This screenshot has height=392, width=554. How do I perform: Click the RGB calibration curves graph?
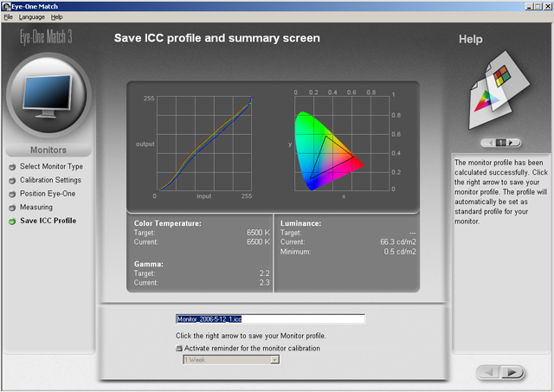(204, 144)
